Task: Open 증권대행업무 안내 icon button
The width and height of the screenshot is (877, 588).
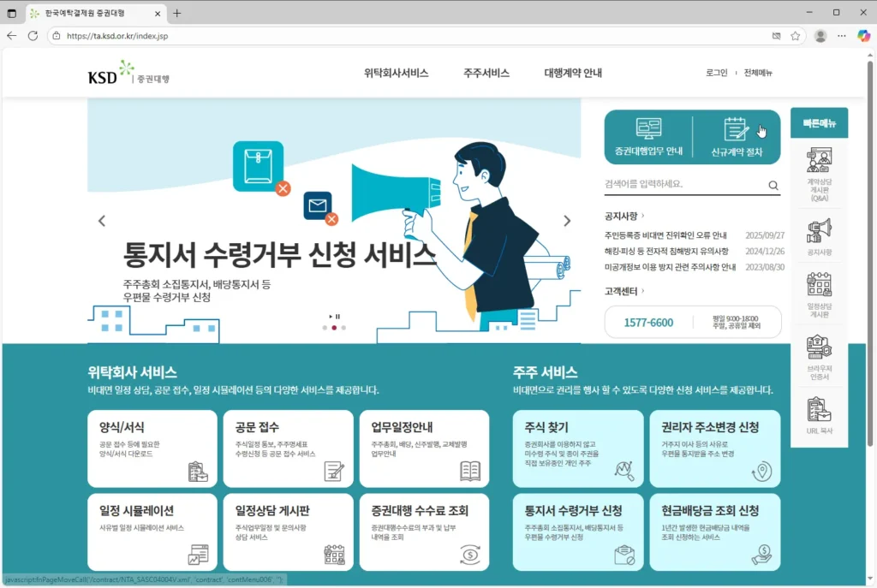Action: click(648, 137)
